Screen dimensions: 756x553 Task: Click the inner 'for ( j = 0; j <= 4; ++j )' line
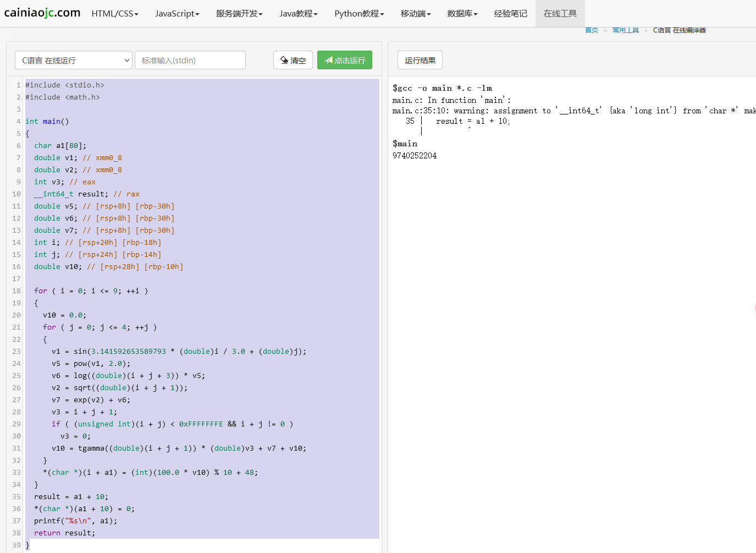click(100, 327)
